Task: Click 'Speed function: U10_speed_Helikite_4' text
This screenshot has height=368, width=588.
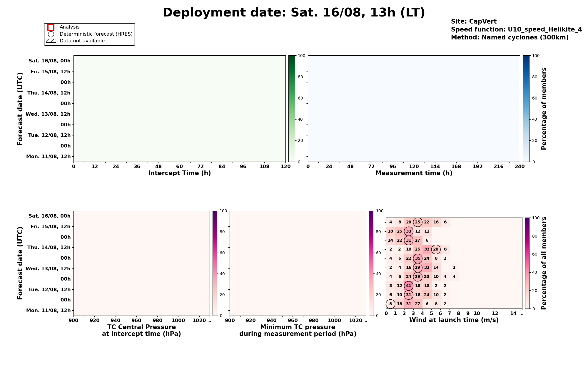Action: [516, 29]
